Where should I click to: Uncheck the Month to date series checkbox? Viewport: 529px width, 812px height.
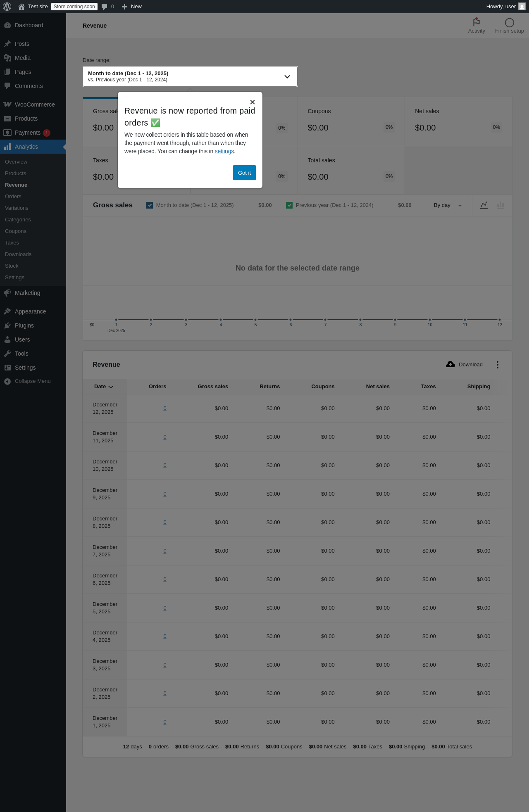pyautogui.click(x=150, y=205)
